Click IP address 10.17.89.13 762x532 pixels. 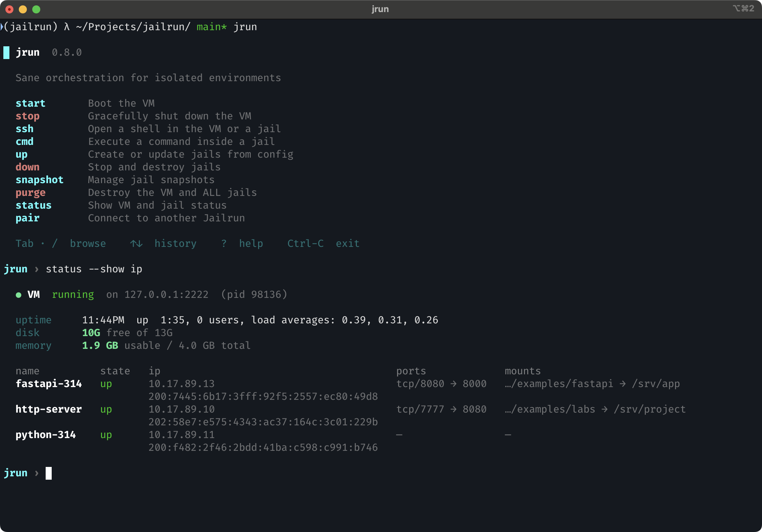pyautogui.click(x=182, y=384)
